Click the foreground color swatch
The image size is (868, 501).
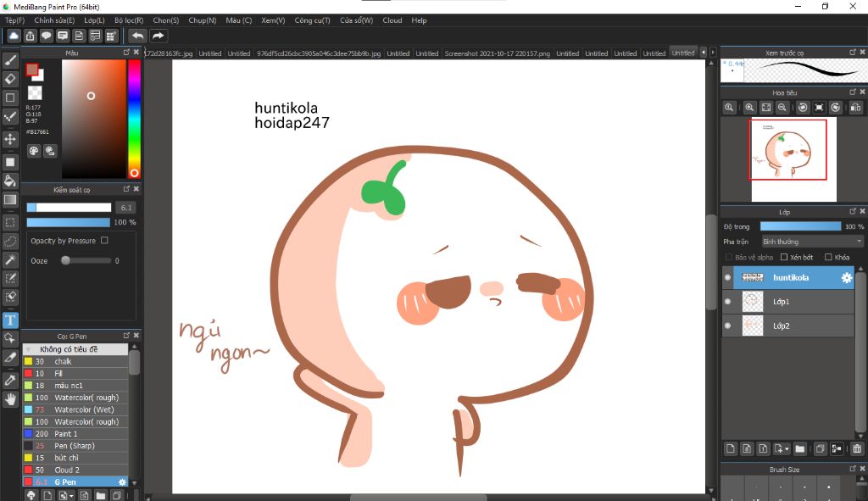(32, 70)
